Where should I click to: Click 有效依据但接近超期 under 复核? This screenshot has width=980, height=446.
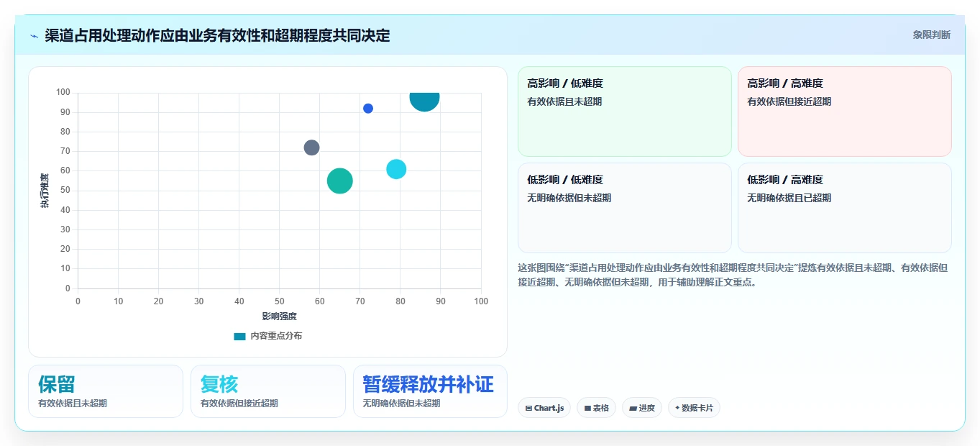coord(239,404)
